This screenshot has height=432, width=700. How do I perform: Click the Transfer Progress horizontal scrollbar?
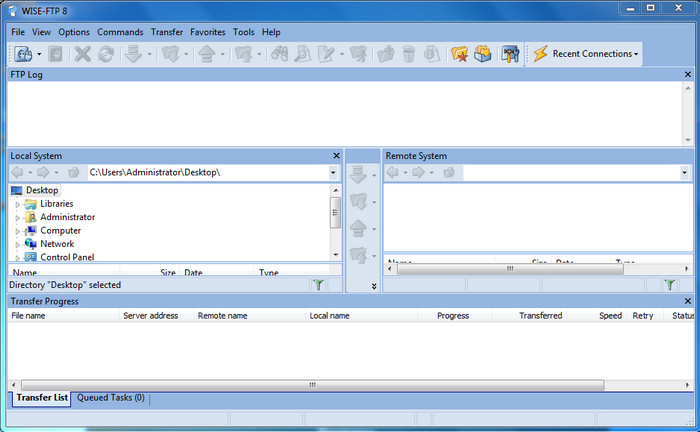tap(310, 384)
